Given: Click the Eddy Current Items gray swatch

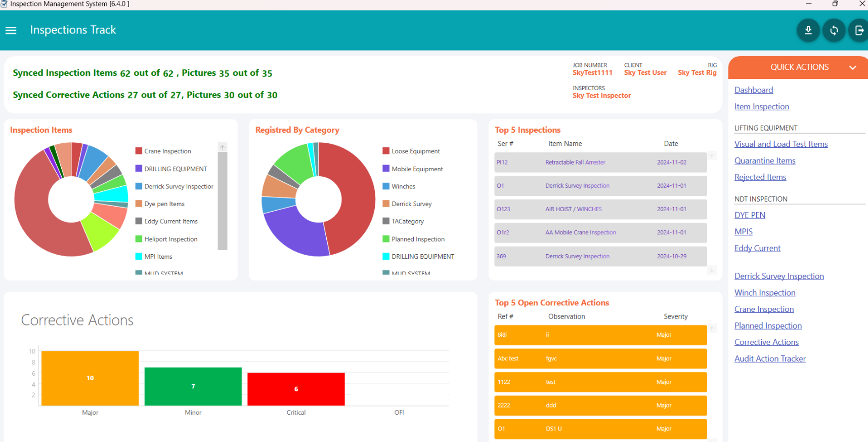Looking at the screenshot, I should pyautogui.click(x=139, y=221).
